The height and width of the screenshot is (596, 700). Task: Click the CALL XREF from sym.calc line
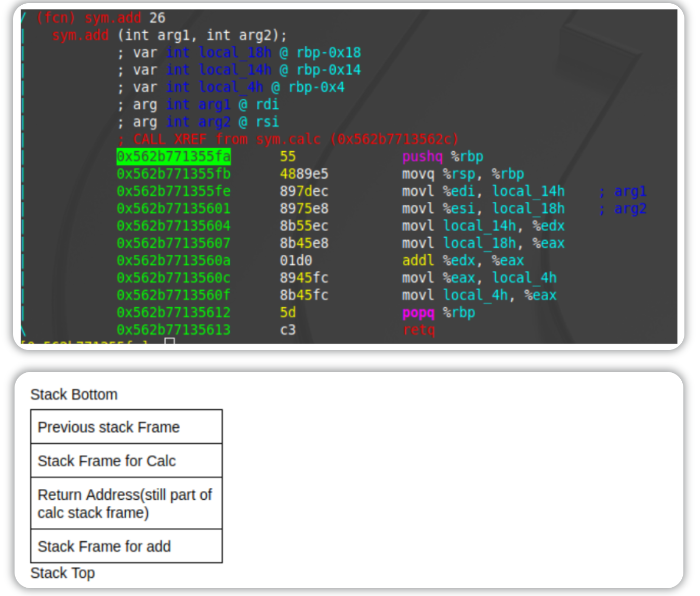point(288,139)
